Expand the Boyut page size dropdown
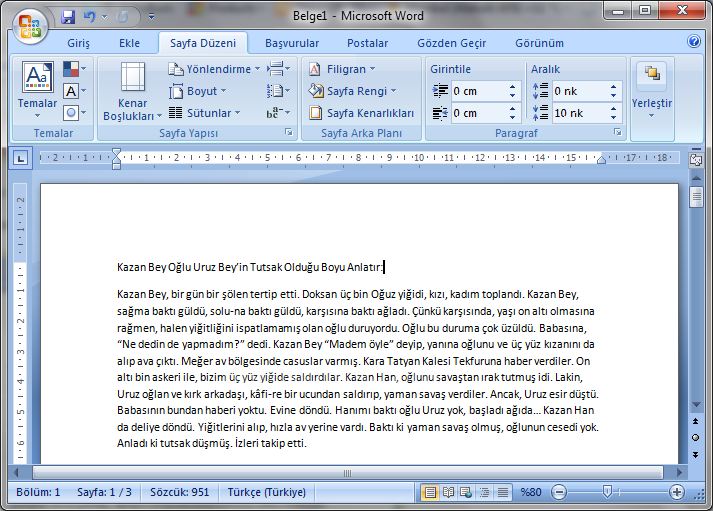This screenshot has width=713, height=511. pos(197,91)
